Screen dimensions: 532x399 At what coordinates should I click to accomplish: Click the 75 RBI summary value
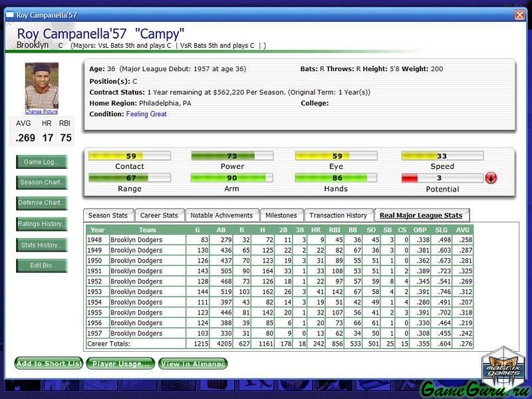(x=66, y=138)
